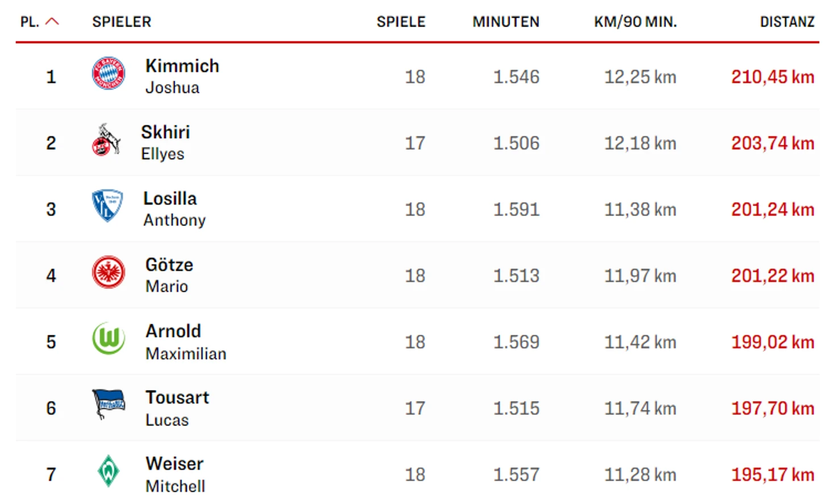Click the VfL Bochum crest icon

[107, 205]
